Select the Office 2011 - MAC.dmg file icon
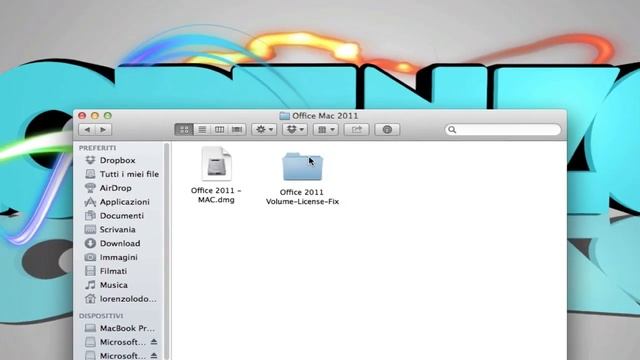 tap(216, 163)
